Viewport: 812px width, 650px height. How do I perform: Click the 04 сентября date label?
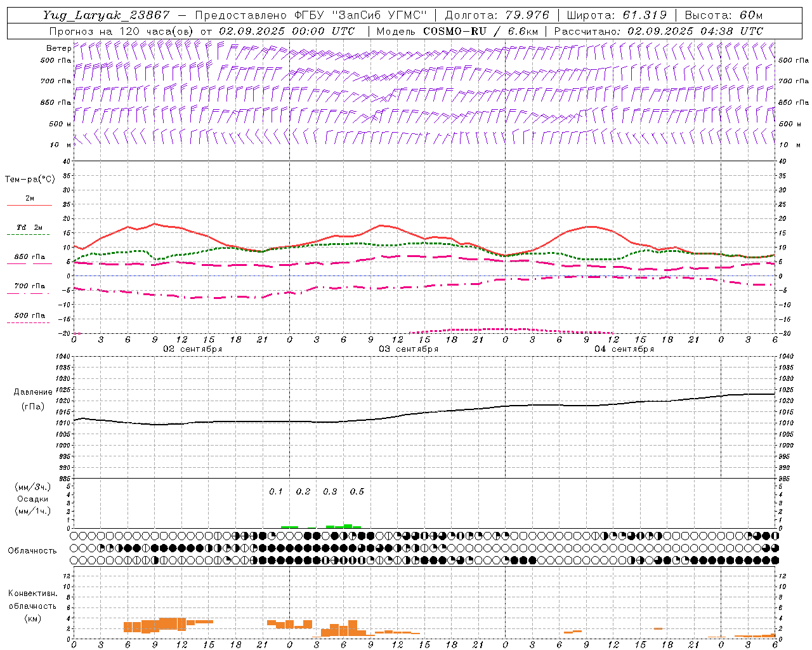(624, 349)
